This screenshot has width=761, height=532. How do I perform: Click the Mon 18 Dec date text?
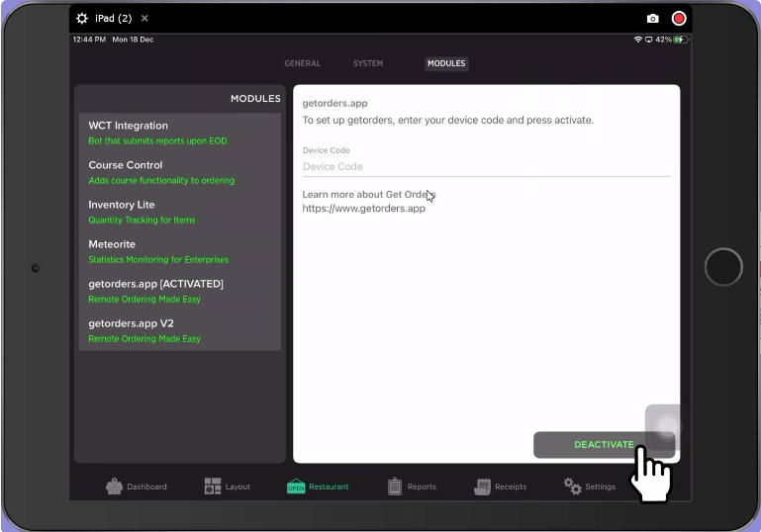tap(133, 40)
